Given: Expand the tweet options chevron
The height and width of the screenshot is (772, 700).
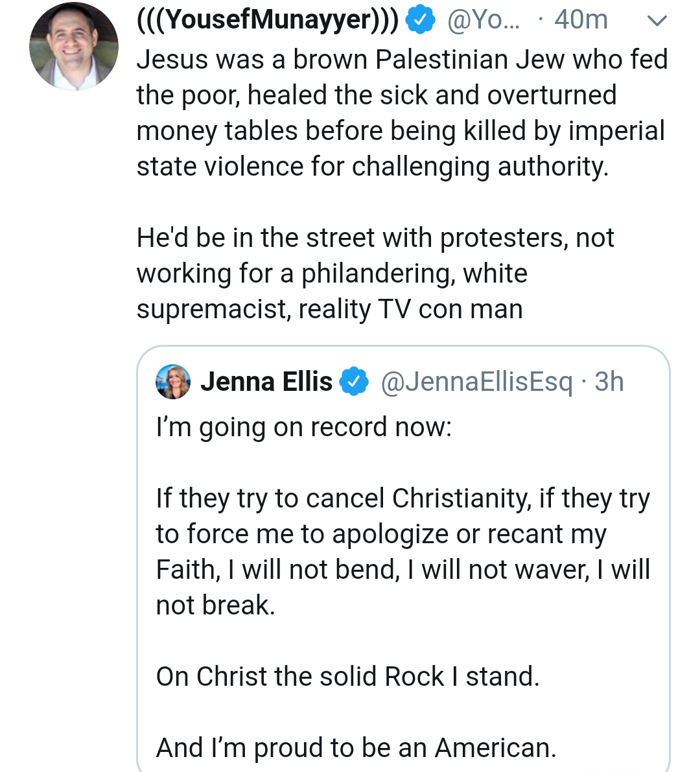Looking at the screenshot, I should tap(657, 21).
